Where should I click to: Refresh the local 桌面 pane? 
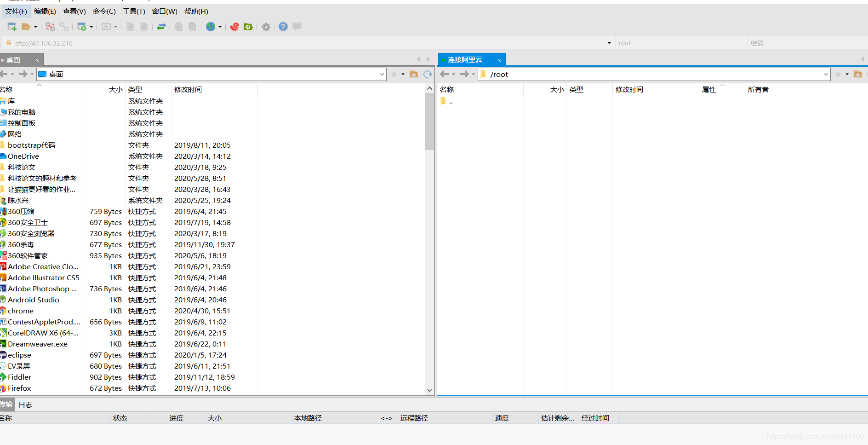pos(428,74)
